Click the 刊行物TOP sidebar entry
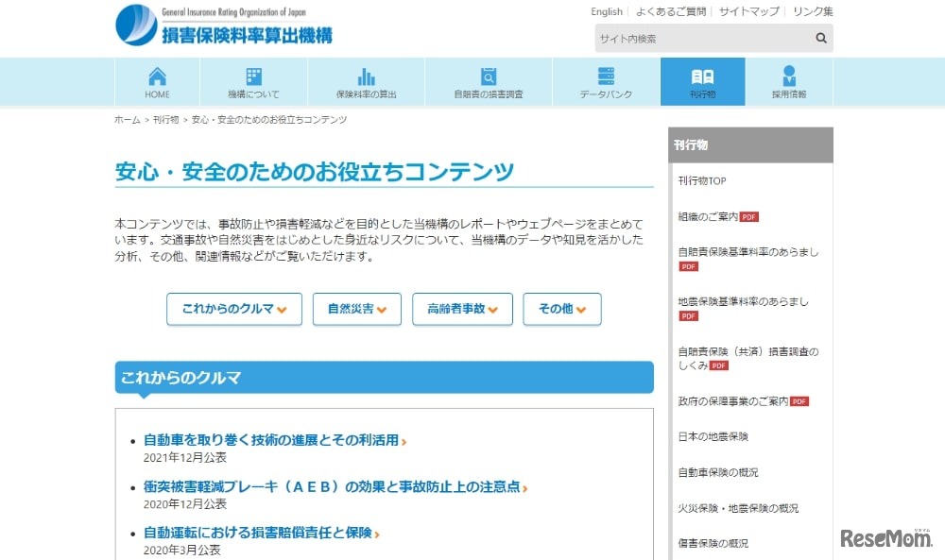Screen dimensions: 945x560 (702, 179)
